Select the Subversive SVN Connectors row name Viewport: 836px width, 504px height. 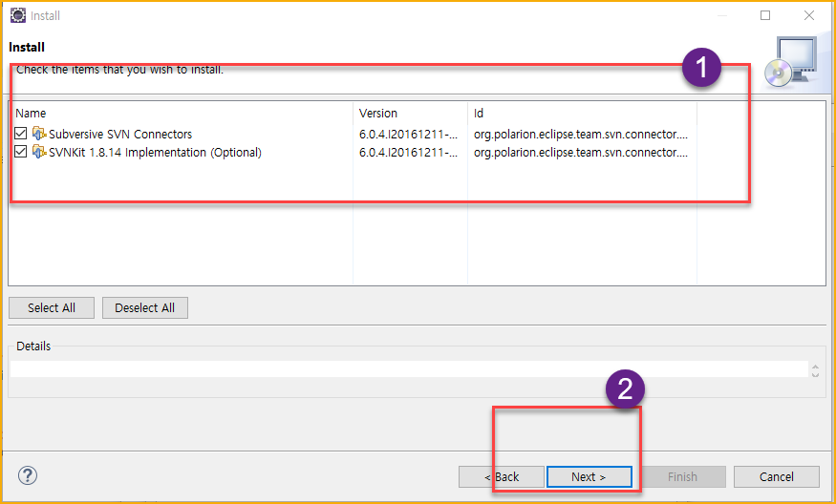pos(120,135)
